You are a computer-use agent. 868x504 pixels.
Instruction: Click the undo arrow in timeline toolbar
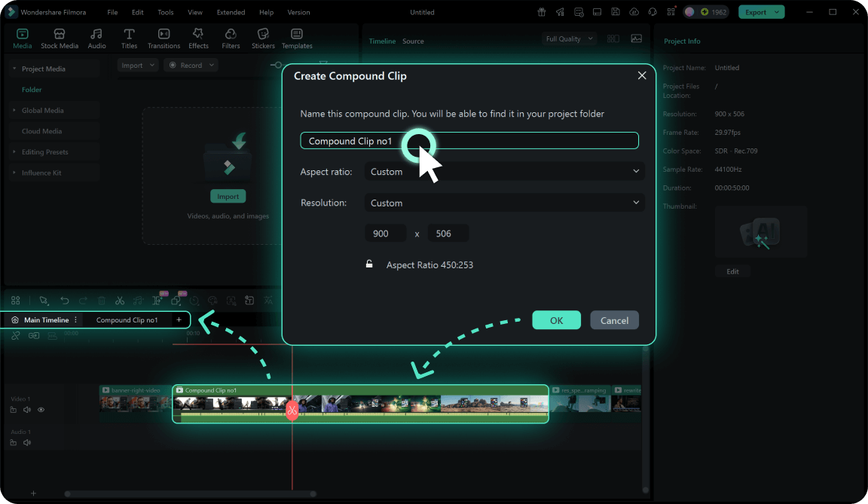tap(64, 301)
